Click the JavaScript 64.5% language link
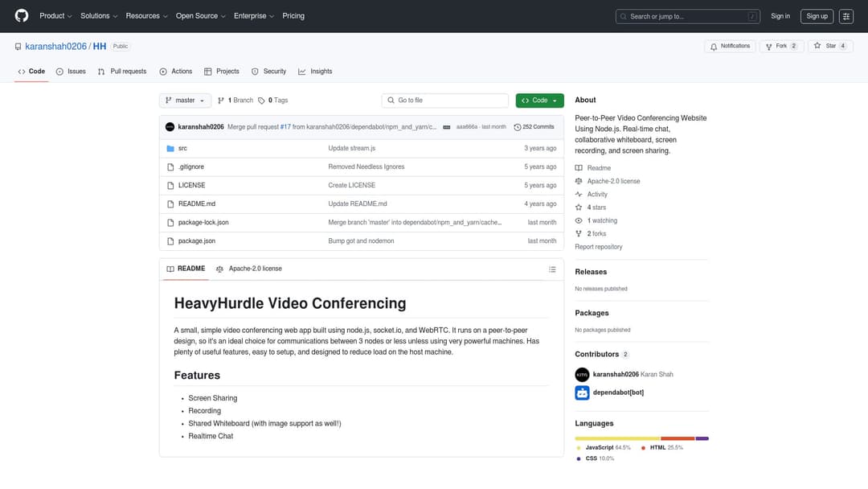The image size is (868, 489). click(604, 448)
